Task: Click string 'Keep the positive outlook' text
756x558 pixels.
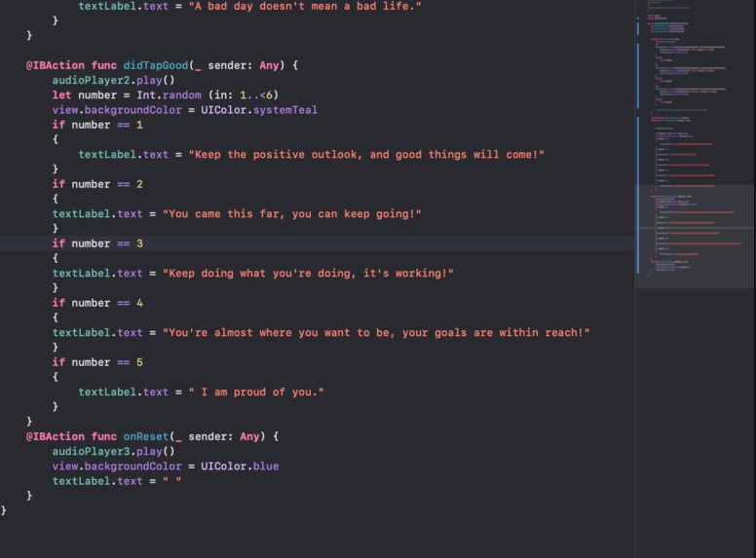Action: coord(366,155)
